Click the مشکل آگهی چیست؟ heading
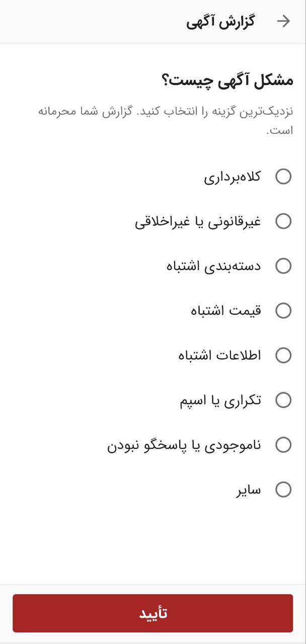This screenshot has width=306, height=644. point(227,80)
